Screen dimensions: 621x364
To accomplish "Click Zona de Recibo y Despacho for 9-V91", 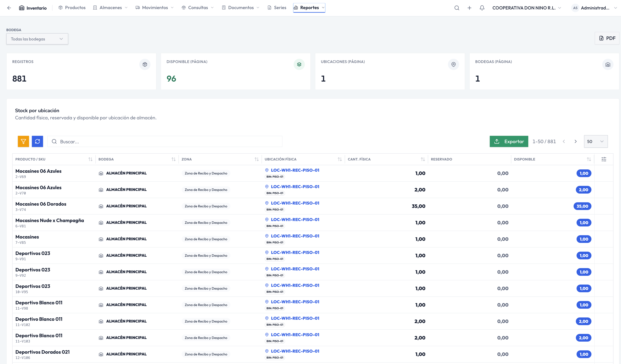I will click(206, 255).
